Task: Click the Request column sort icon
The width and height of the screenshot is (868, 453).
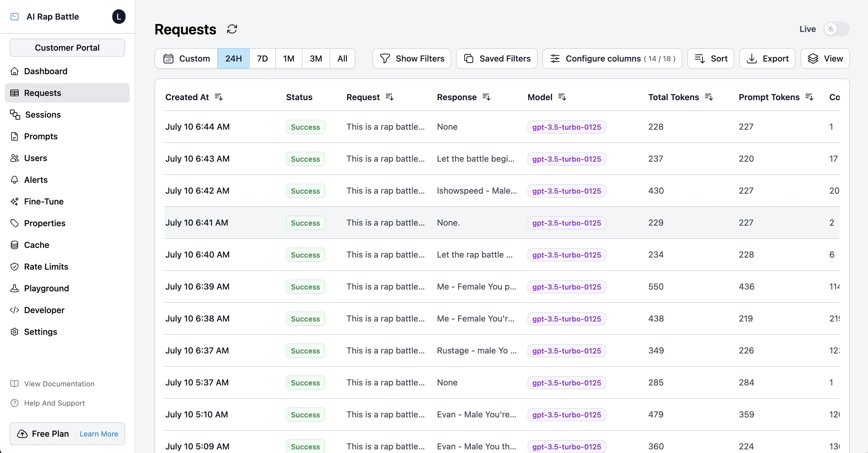Action: tap(390, 97)
